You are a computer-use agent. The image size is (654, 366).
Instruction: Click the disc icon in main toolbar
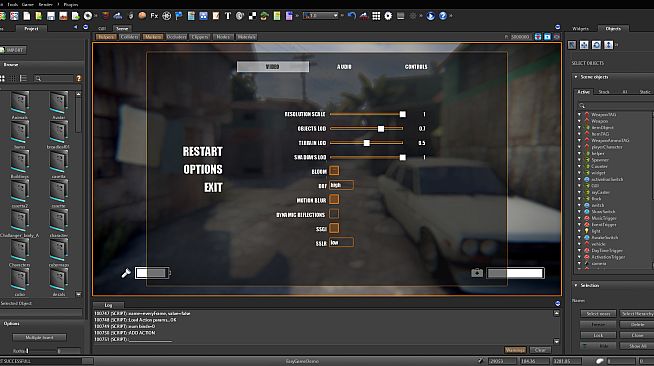(x=88, y=16)
